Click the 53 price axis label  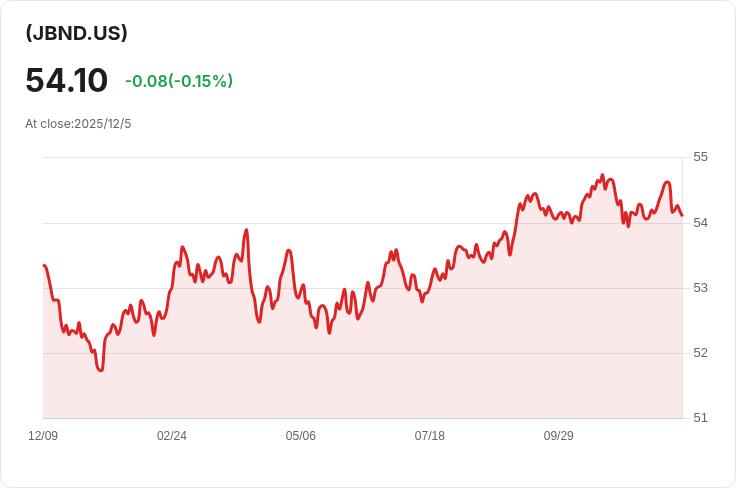tap(700, 288)
